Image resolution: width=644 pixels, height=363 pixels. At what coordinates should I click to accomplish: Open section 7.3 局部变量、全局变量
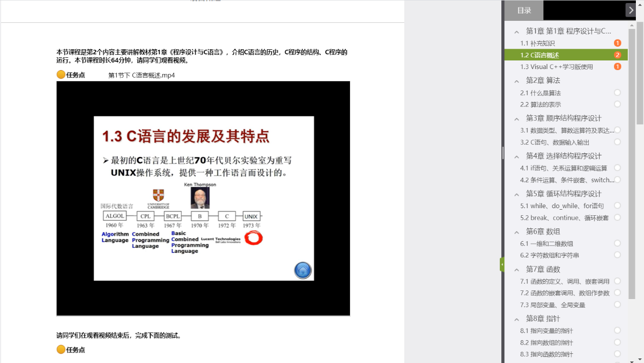(x=553, y=305)
